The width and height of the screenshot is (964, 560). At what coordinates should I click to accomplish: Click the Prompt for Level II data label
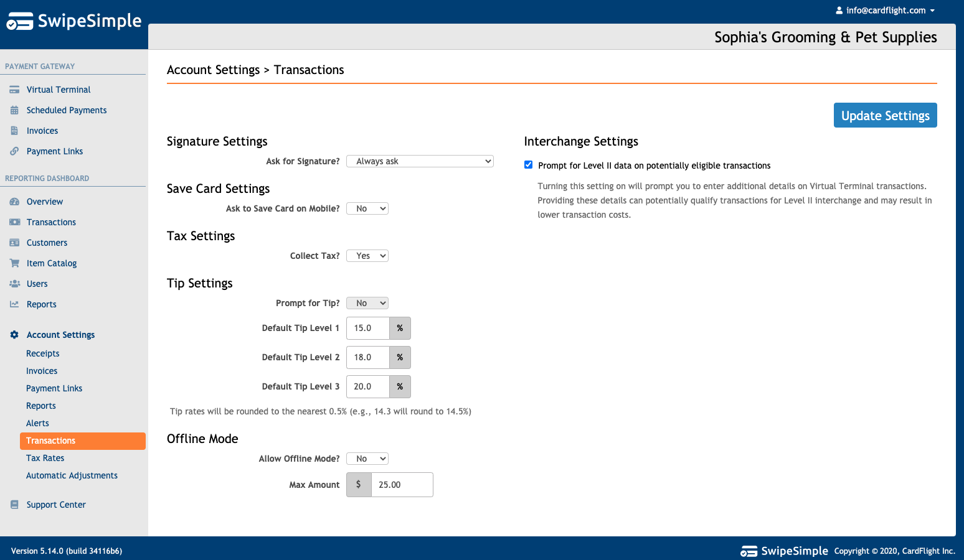[x=654, y=166]
